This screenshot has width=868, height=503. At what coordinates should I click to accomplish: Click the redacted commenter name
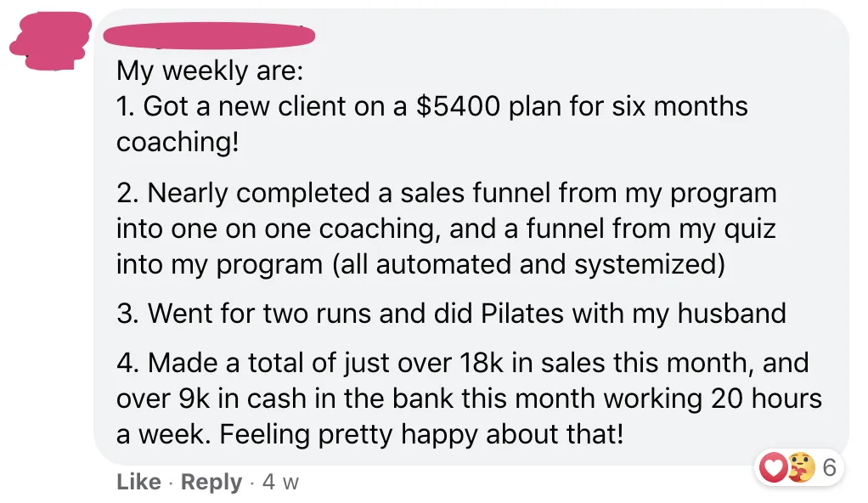[209, 36]
